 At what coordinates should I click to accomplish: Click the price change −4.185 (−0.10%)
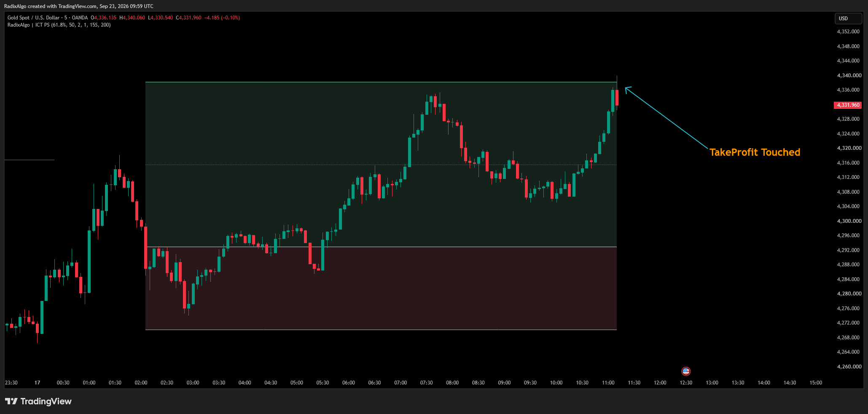pos(222,18)
